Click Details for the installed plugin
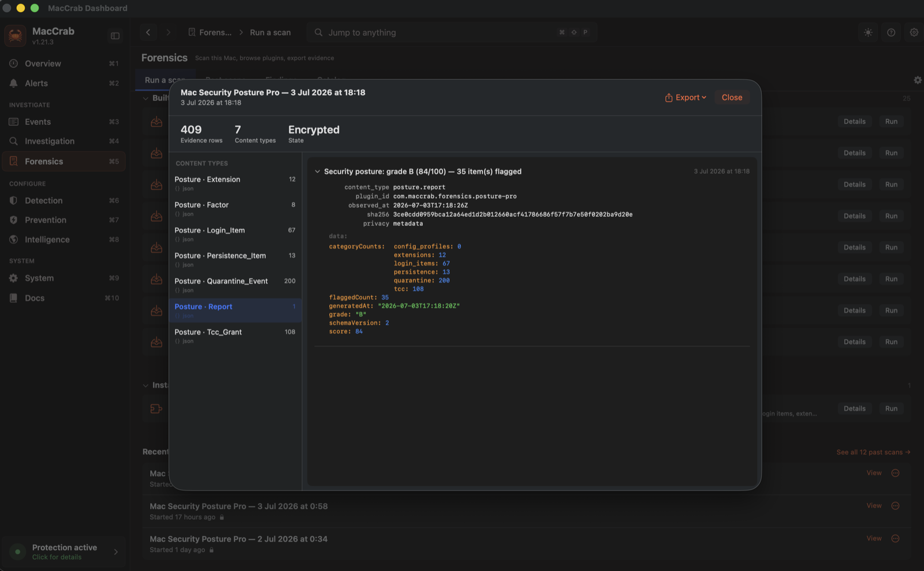 (854, 409)
